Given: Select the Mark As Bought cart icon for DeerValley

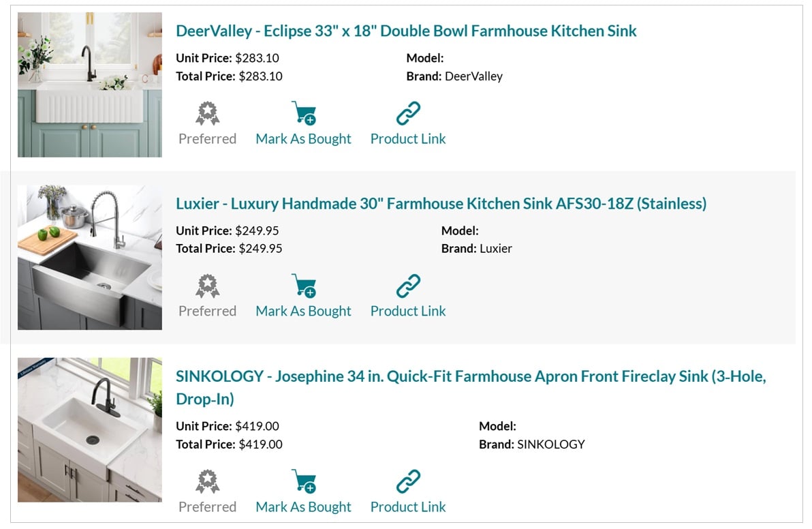Looking at the screenshot, I should coord(302,112).
